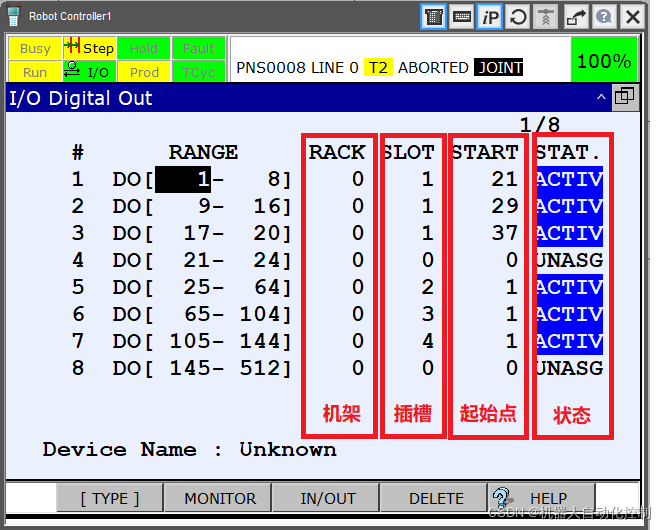Toggle the Step status indicator
Image resolution: width=666 pixels, height=530 pixels.
[x=89, y=48]
